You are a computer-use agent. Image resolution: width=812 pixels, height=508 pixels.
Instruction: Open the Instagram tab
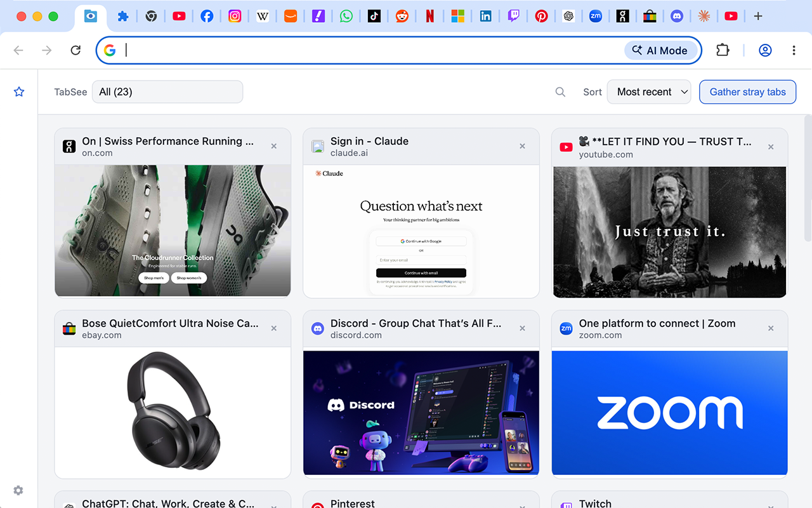(x=235, y=17)
